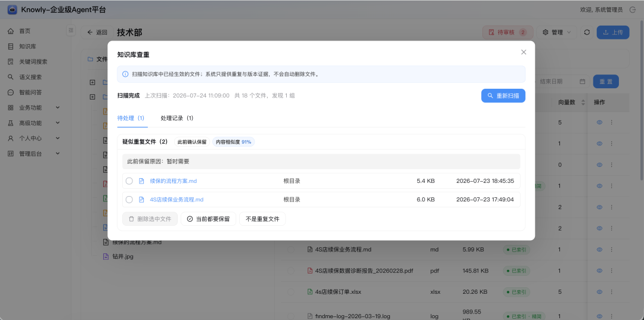Screen dimensions: 644x320
Task: Click the 删除选中文件 button
Action: [150, 219]
